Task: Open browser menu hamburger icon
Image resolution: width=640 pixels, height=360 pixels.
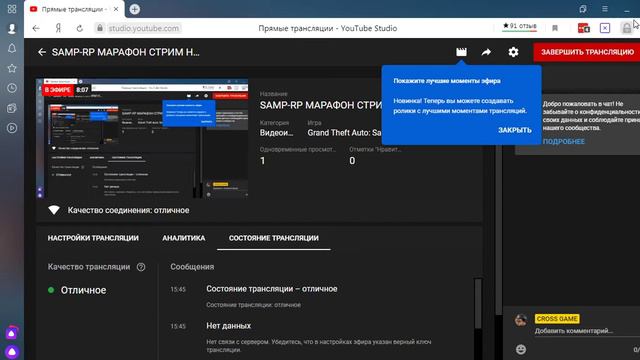Action: pyautogui.click(x=605, y=9)
